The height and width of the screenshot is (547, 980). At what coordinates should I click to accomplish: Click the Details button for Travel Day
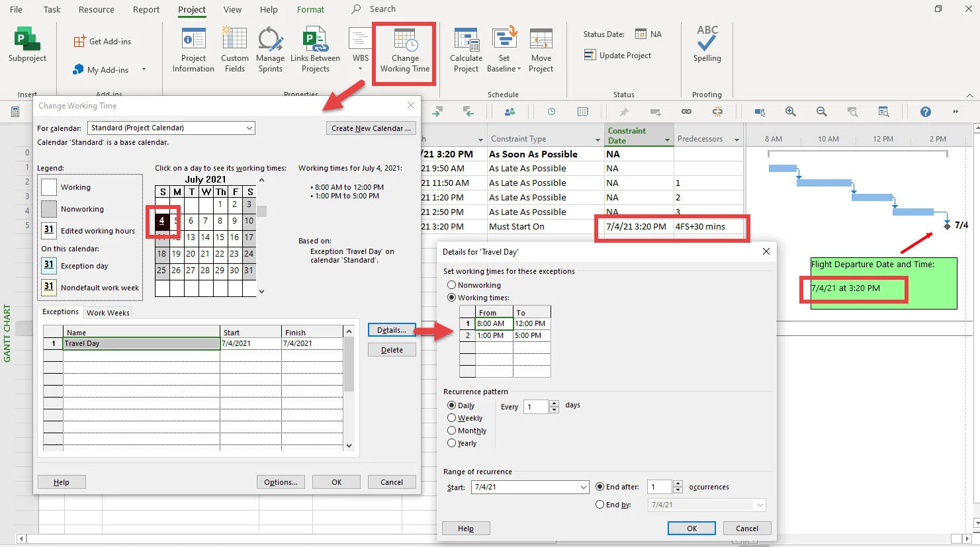(x=391, y=329)
